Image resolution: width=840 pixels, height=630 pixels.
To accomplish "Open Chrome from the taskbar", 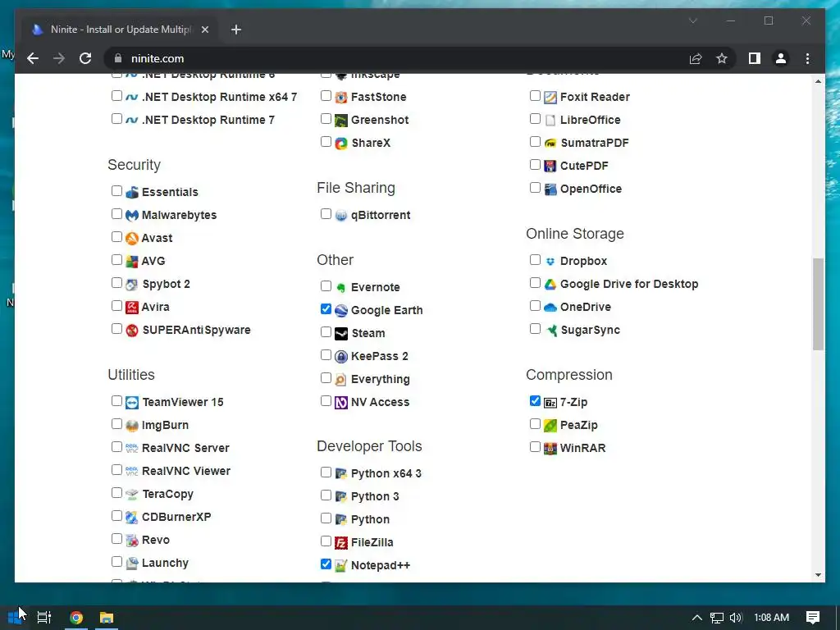I will pos(76,618).
